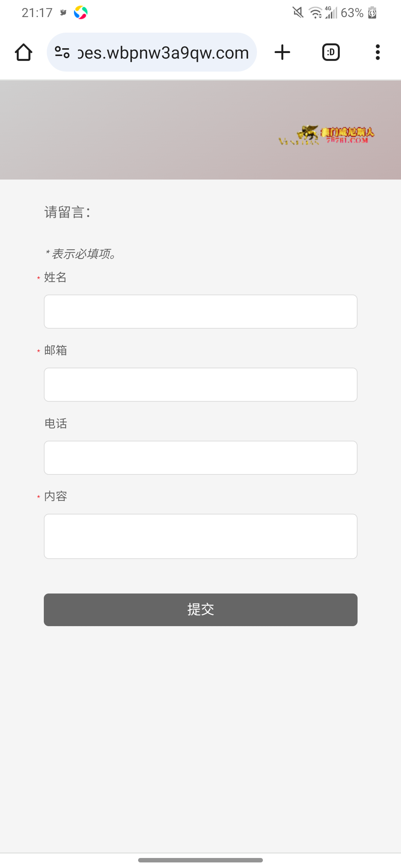Screen dimensions: 401x868
Task: Tap the bird notification icon
Action: pos(63,13)
